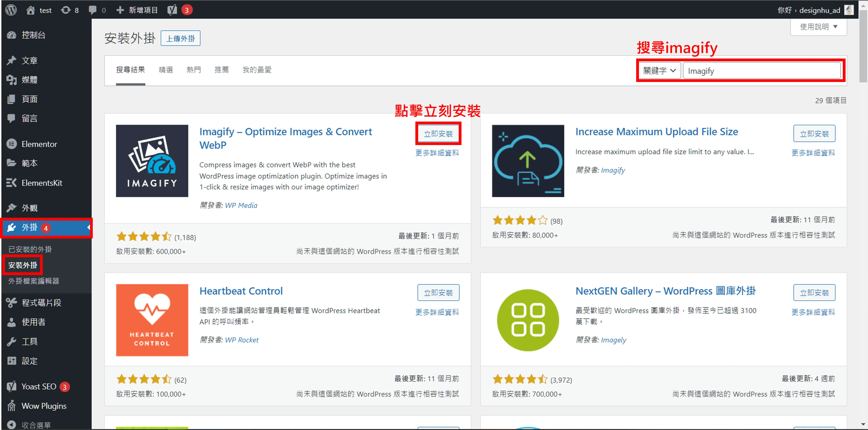Open 安裝外掛 submenu item
Viewport: 868px width, 430px height.
(23, 265)
